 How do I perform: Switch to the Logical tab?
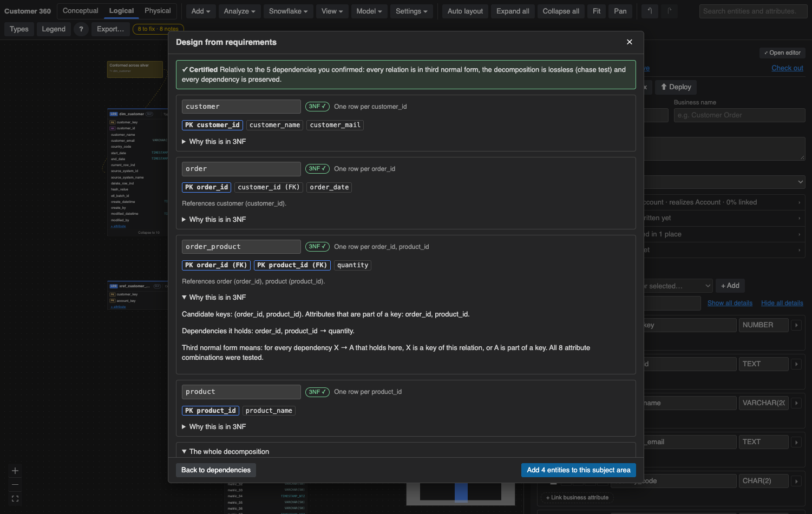tap(121, 11)
